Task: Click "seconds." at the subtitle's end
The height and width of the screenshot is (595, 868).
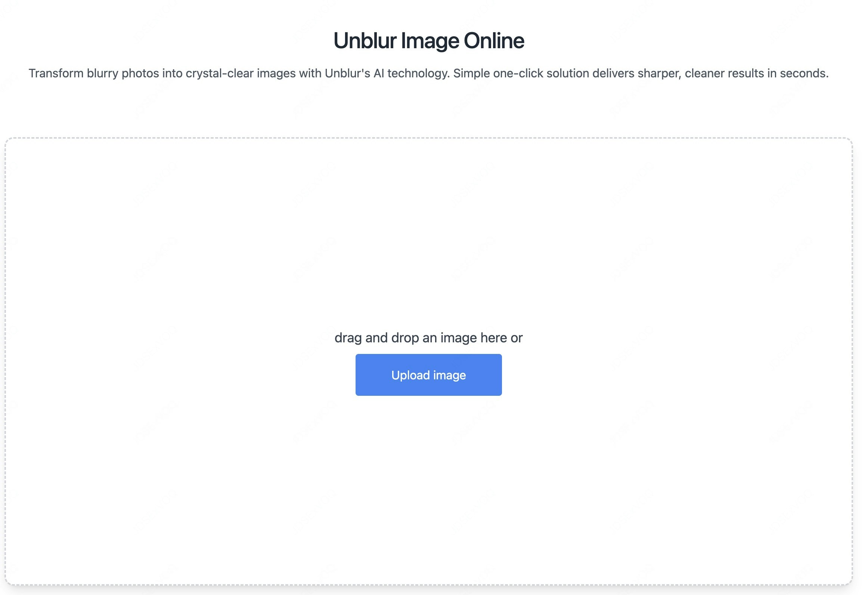Action: (x=804, y=73)
